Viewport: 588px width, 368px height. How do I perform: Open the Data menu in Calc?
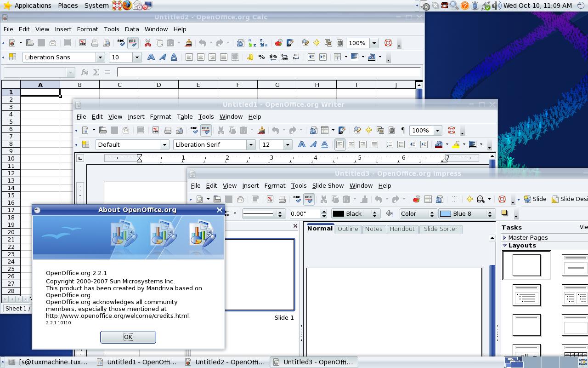click(x=131, y=29)
